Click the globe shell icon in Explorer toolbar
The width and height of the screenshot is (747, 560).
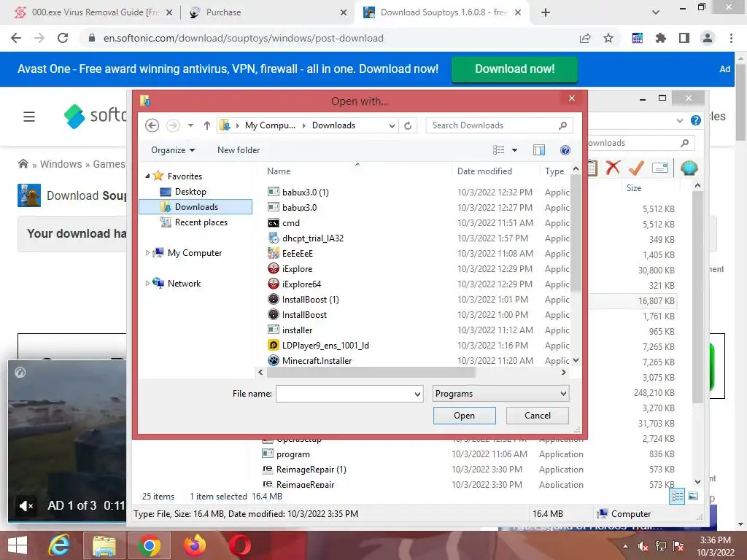(689, 168)
